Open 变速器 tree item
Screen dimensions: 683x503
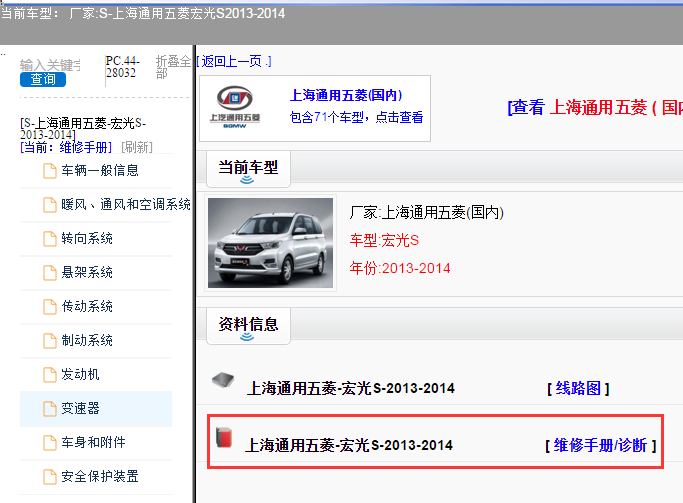click(x=80, y=408)
